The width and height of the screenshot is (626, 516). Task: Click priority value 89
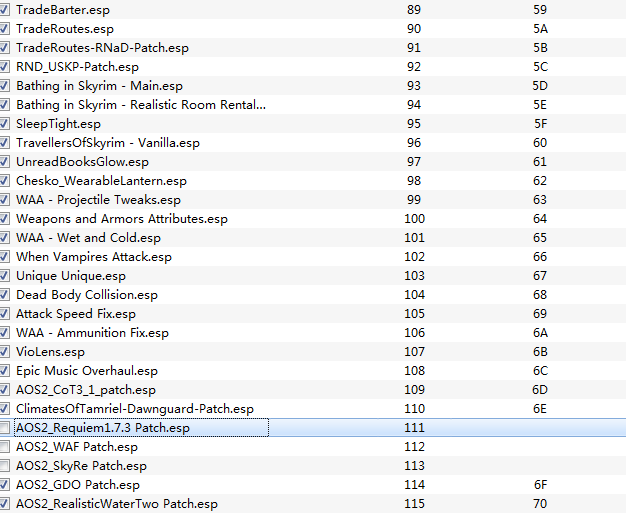tap(414, 10)
